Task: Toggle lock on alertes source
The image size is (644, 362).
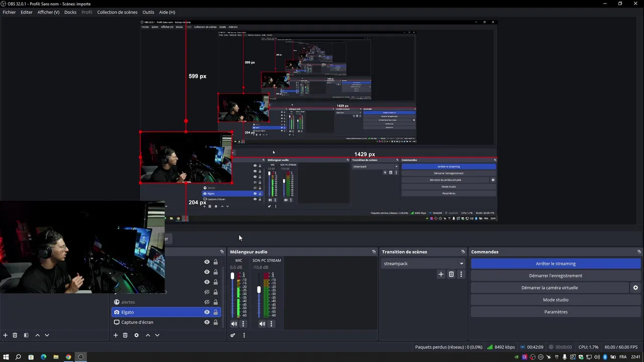Action: pyautogui.click(x=215, y=302)
